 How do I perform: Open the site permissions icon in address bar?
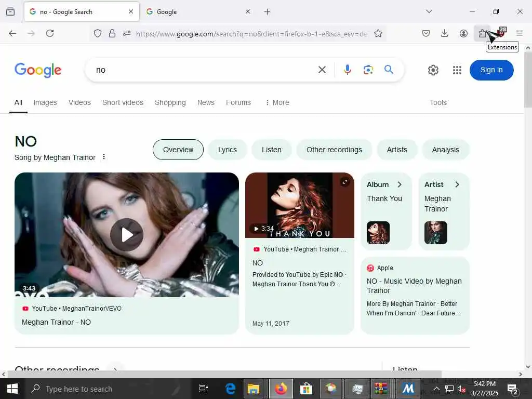tap(127, 33)
